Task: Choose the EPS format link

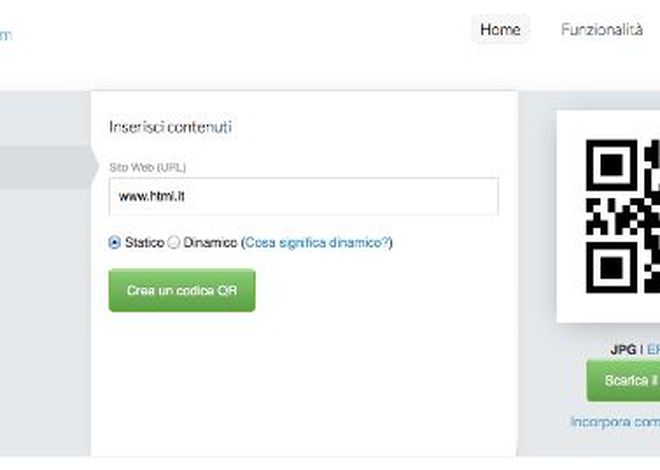Action: (653, 349)
